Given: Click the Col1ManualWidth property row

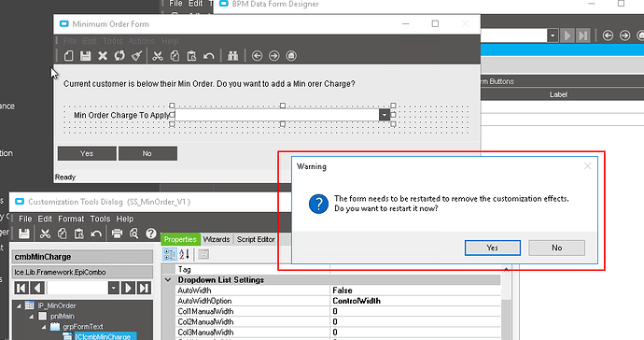Looking at the screenshot, I should click(339, 311).
